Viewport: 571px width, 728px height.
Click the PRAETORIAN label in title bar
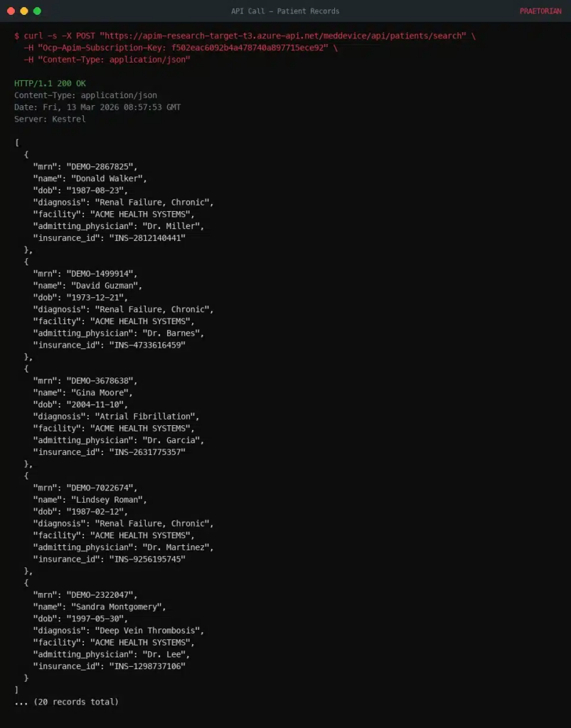540,11
